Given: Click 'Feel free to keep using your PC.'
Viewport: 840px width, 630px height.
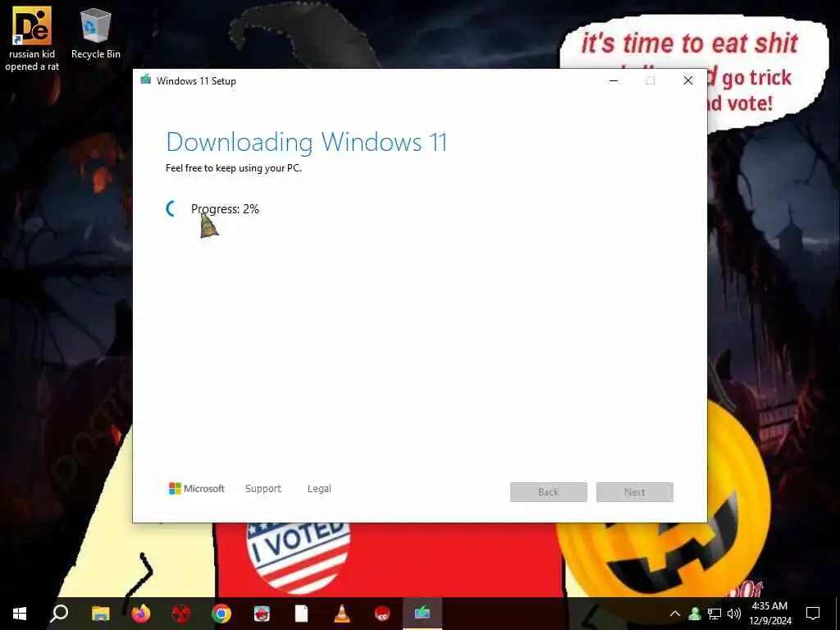Looking at the screenshot, I should coord(234,168).
